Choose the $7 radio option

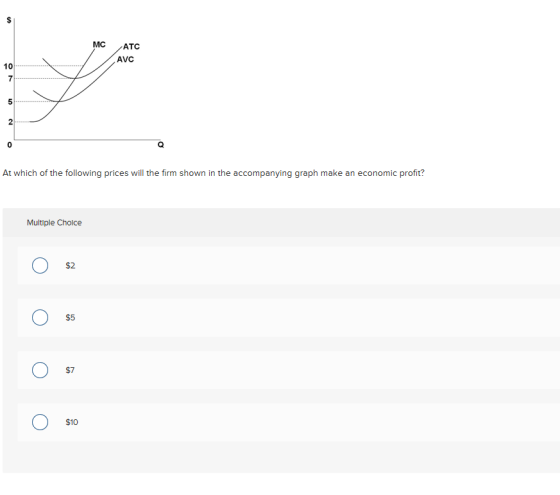pyautogui.click(x=40, y=370)
